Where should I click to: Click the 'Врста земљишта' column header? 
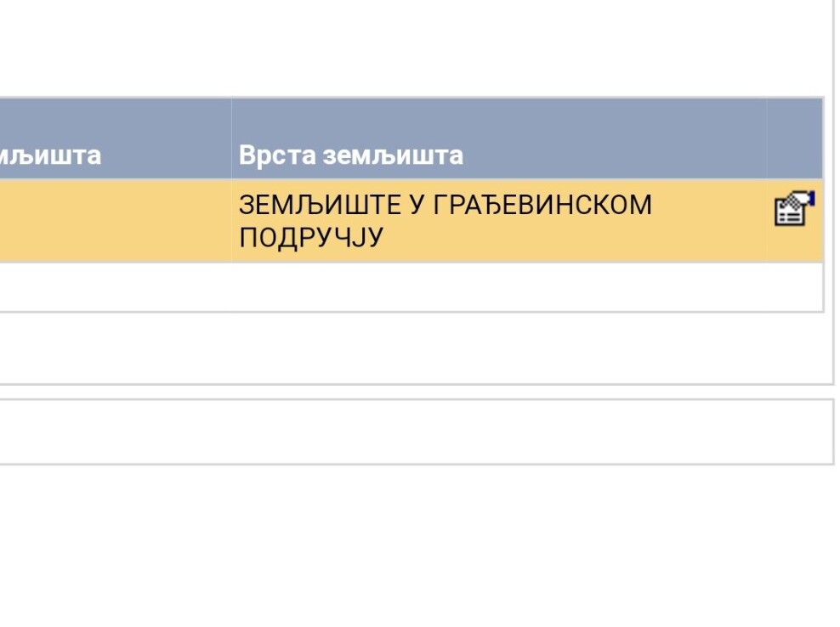[x=350, y=155]
